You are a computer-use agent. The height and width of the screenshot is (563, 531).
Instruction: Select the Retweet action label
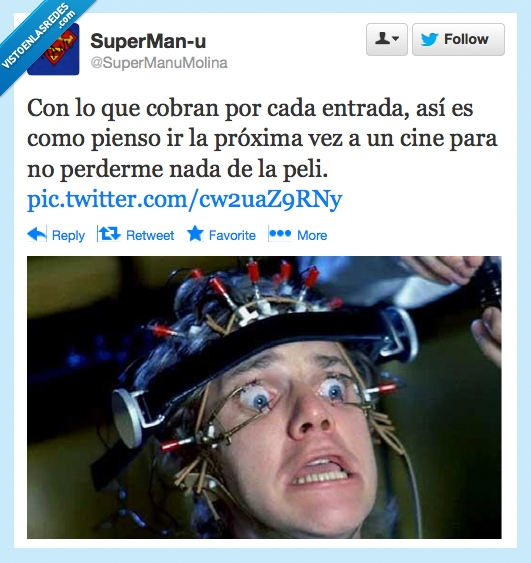tap(150, 235)
